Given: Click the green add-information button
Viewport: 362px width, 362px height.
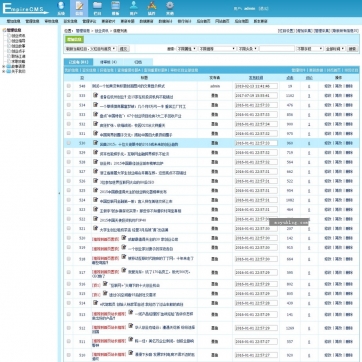Looking at the screenshot, I should [74, 39].
